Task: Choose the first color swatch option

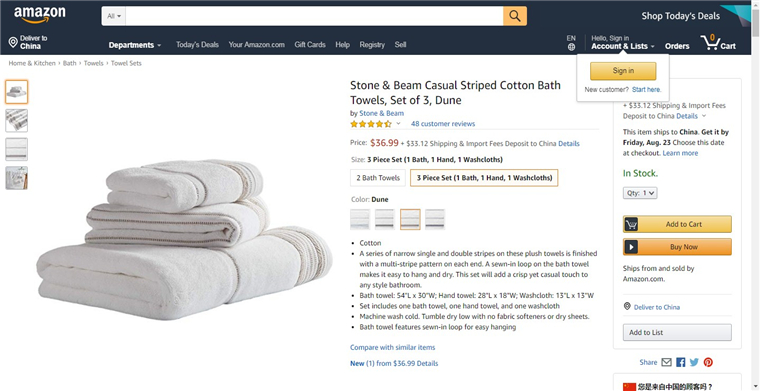Action: click(360, 219)
